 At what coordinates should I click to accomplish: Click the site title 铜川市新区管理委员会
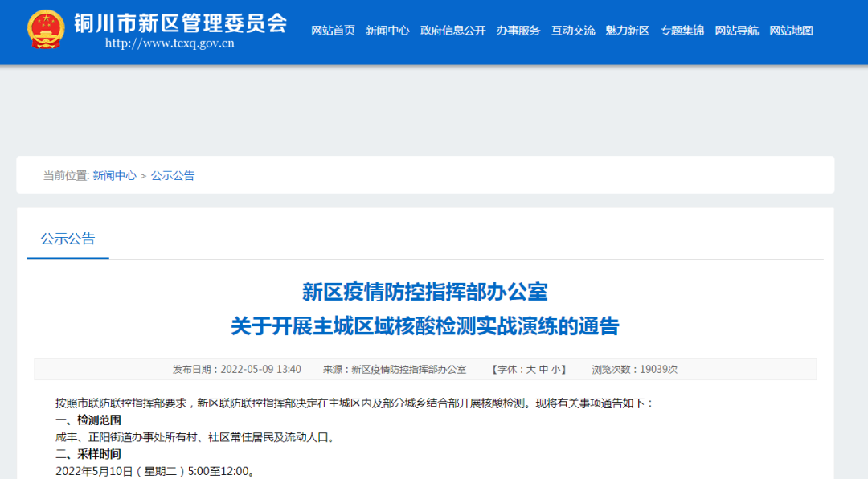[181, 23]
